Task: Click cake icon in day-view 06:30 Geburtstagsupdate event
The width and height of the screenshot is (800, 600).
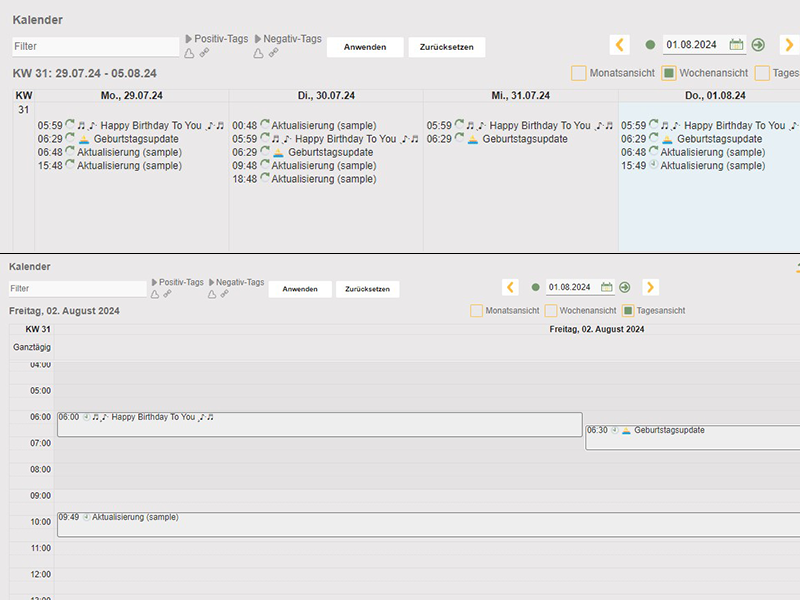Action: click(x=626, y=431)
